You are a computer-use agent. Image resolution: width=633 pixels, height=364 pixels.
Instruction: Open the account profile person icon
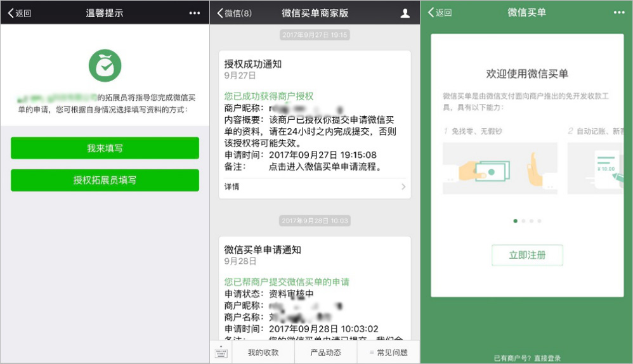[405, 13]
